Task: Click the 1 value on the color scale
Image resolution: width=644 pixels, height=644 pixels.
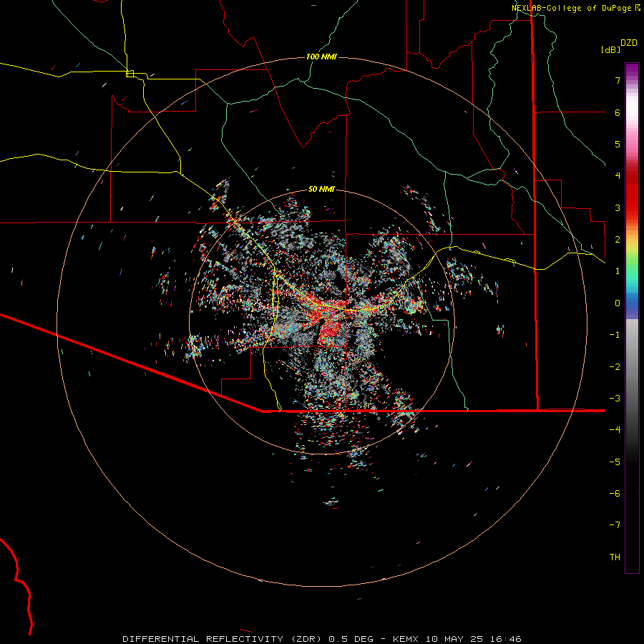Action: coord(618,271)
